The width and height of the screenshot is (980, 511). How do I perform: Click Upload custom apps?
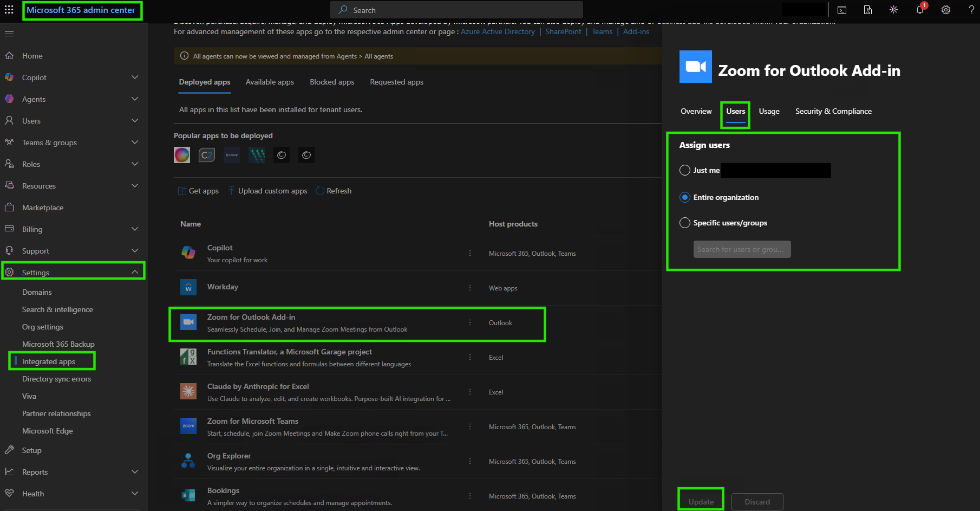click(267, 191)
